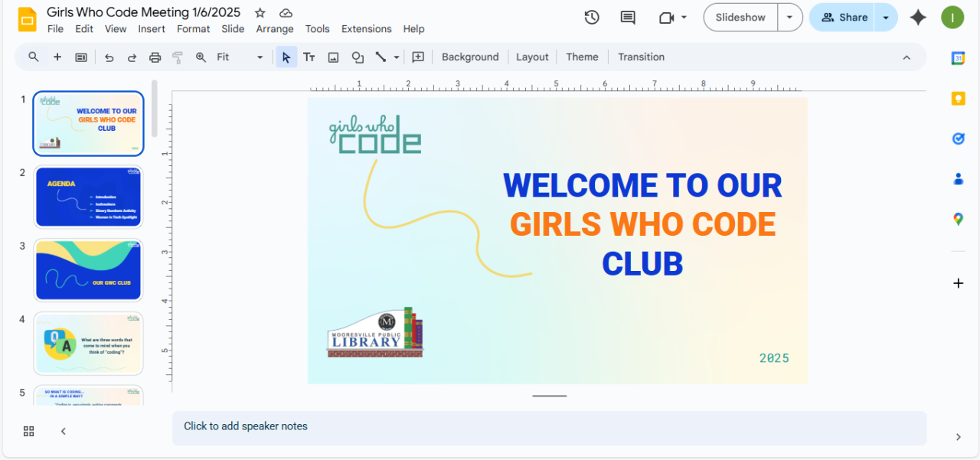Expand the Share options dropdown arrow
This screenshot has width=980, height=460.
[886, 18]
